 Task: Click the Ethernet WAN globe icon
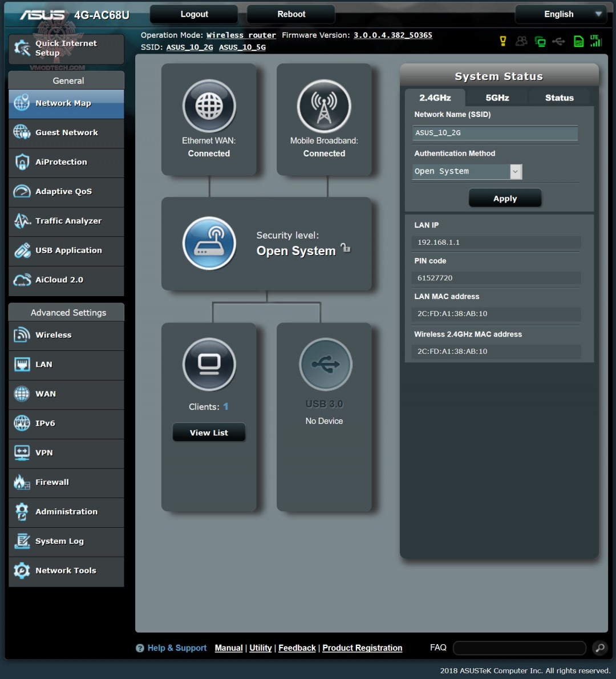pos(209,106)
